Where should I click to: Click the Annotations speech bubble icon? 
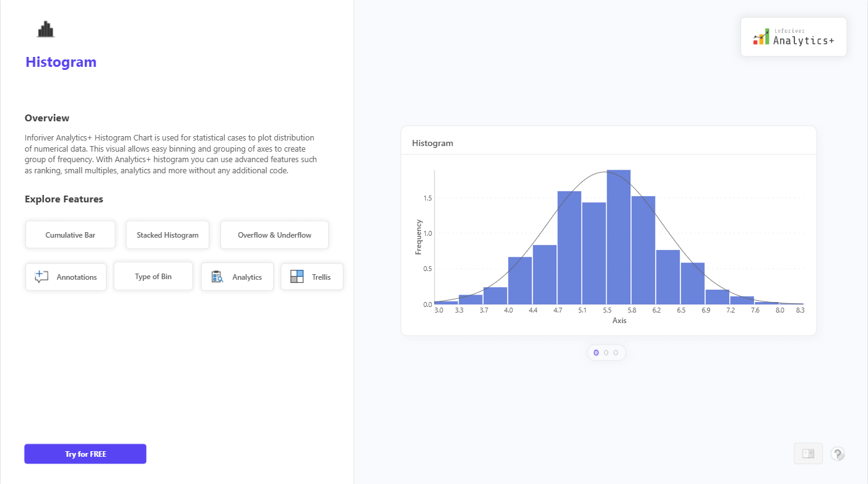(x=41, y=277)
